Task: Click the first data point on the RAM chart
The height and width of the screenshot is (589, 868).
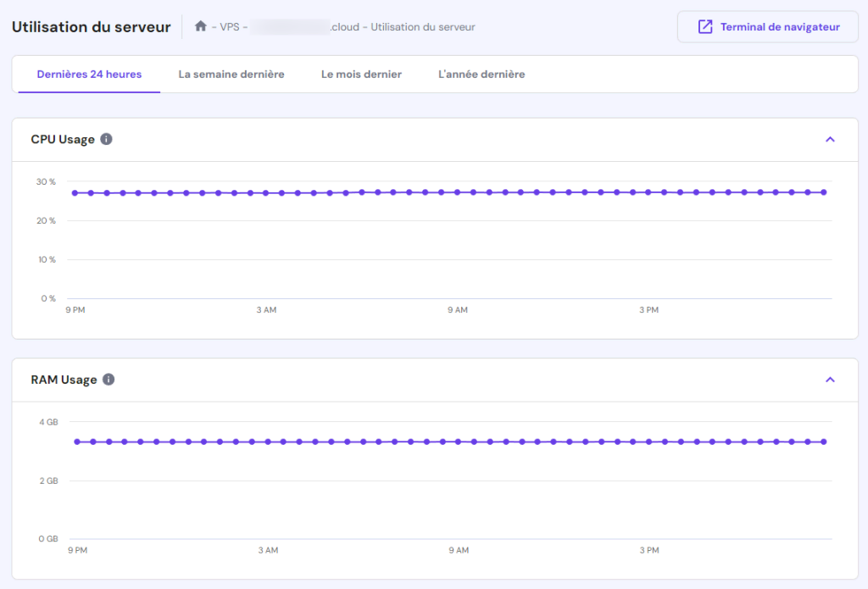Action: [77, 442]
